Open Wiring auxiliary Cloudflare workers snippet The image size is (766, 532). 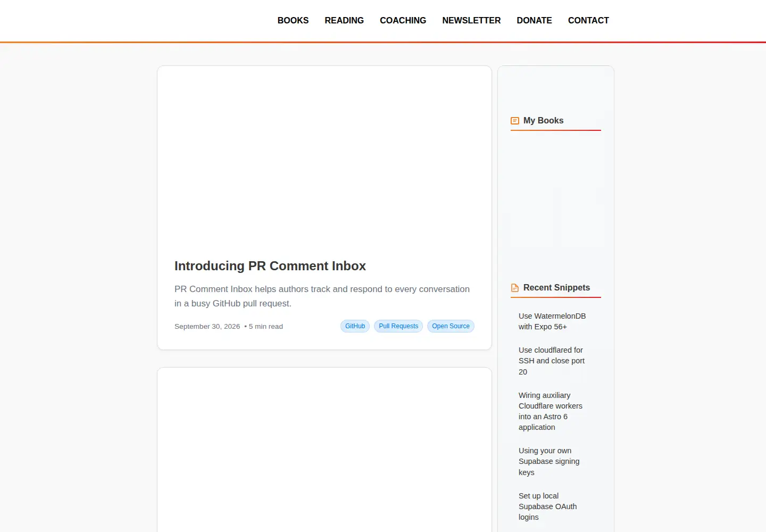pyautogui.click(x=551, y=411)
